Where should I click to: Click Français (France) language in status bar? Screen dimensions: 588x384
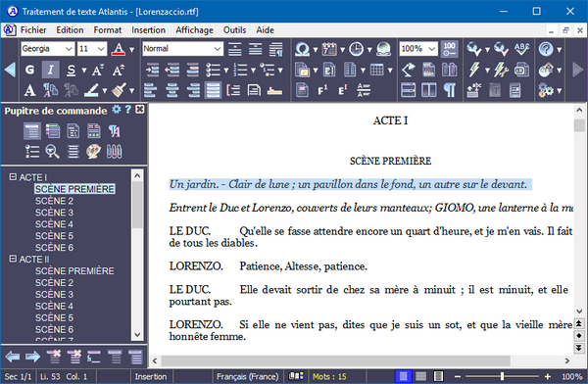pyautogui.click(x=248, y=376)
